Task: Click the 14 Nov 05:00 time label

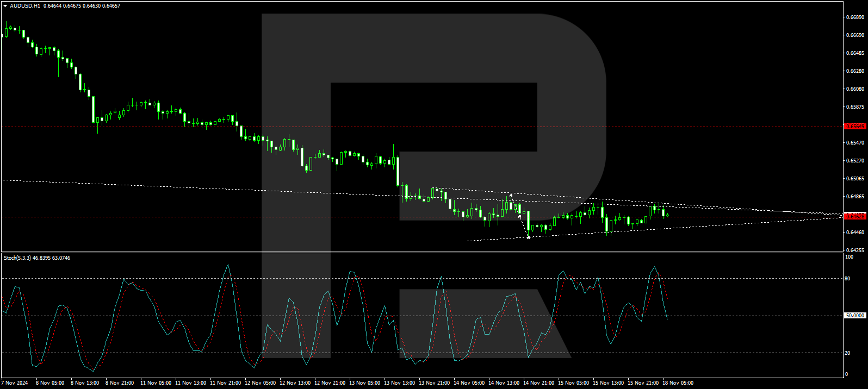Action: pos(469,383)
